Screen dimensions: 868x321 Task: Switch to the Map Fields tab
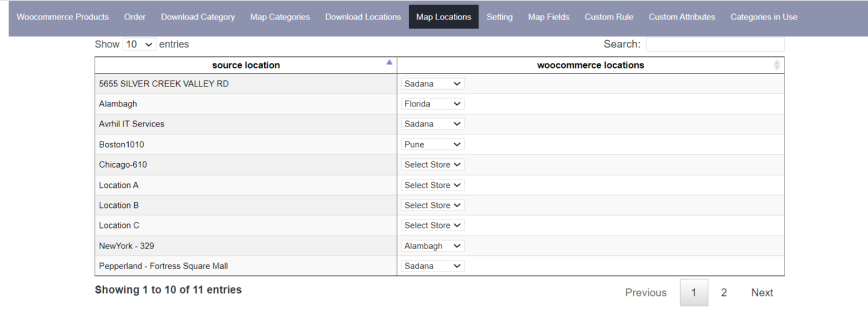(x=549, y=17)
